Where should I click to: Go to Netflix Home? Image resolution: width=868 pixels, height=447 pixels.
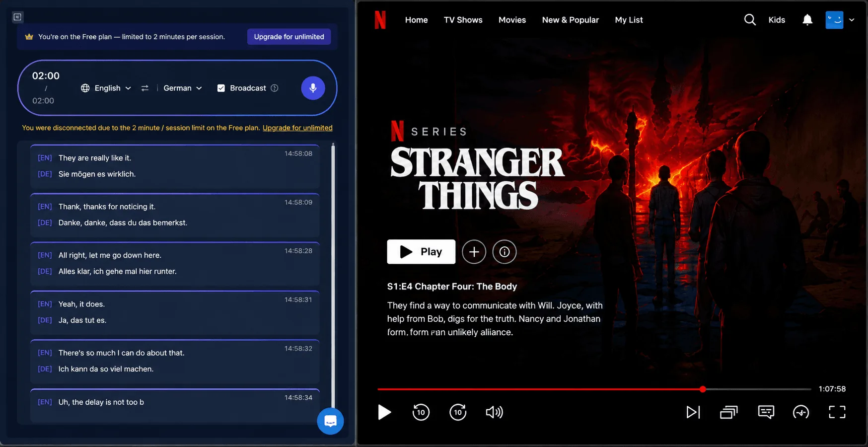416,20
